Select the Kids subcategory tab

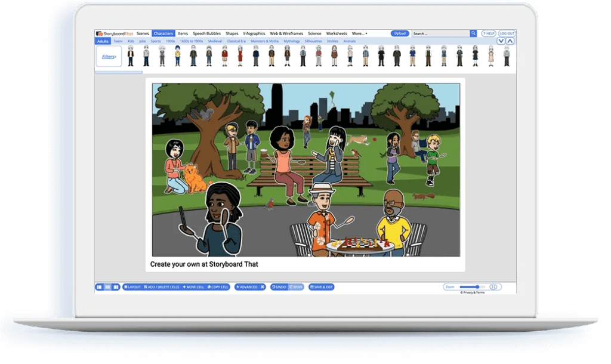pyautogui.click(x=131, y=41)
